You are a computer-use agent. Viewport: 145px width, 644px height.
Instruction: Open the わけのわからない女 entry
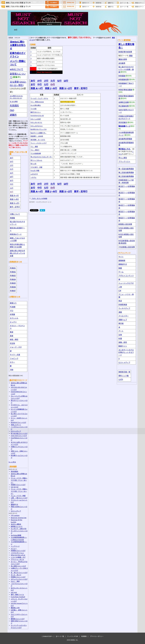pos(37,116)
